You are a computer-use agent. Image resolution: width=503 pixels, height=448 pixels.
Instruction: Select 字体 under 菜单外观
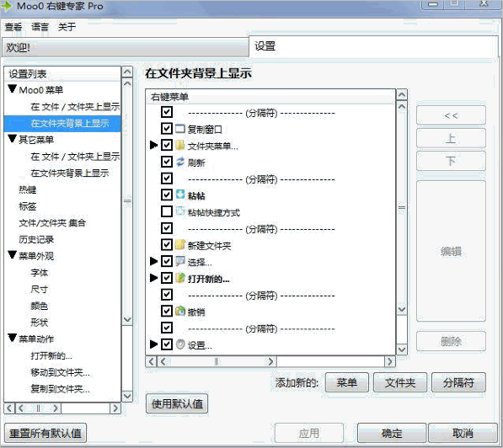39,273
